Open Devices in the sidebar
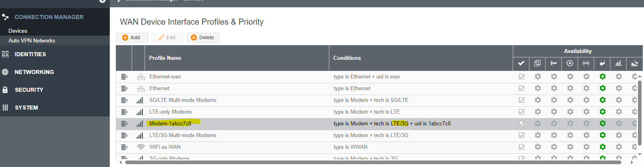This screenshot has width=644, height=167. pyautogui.click(x=18, y=31)
